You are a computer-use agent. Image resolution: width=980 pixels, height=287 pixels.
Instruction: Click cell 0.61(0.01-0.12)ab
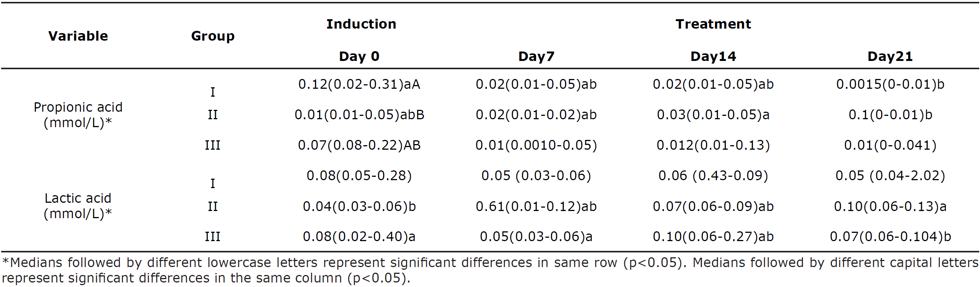[x=536, y=206]
